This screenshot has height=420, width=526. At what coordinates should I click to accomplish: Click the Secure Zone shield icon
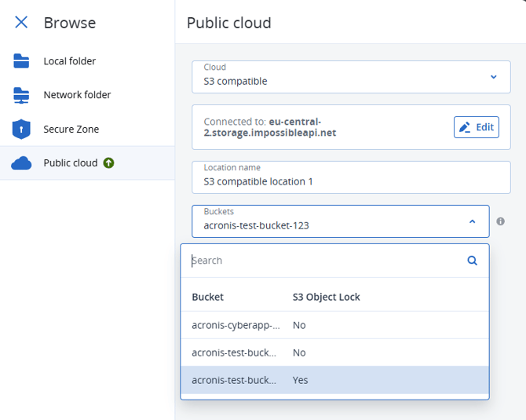[x=21, y=129]
